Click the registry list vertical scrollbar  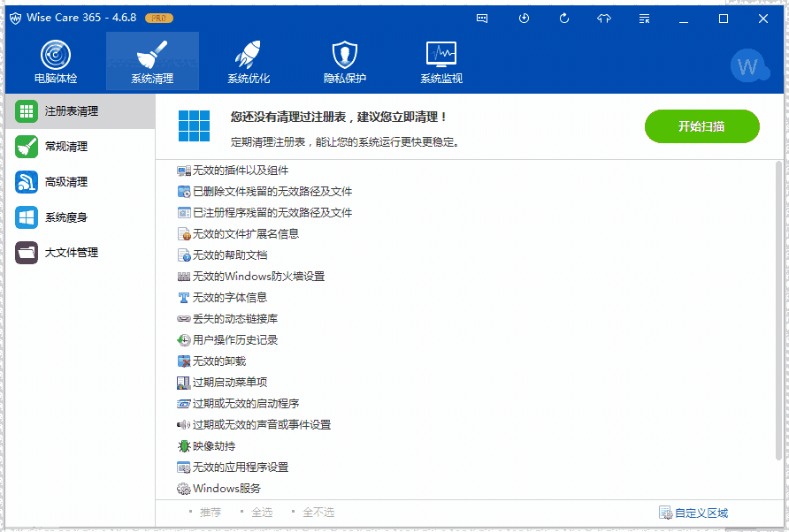pos(779,311)
